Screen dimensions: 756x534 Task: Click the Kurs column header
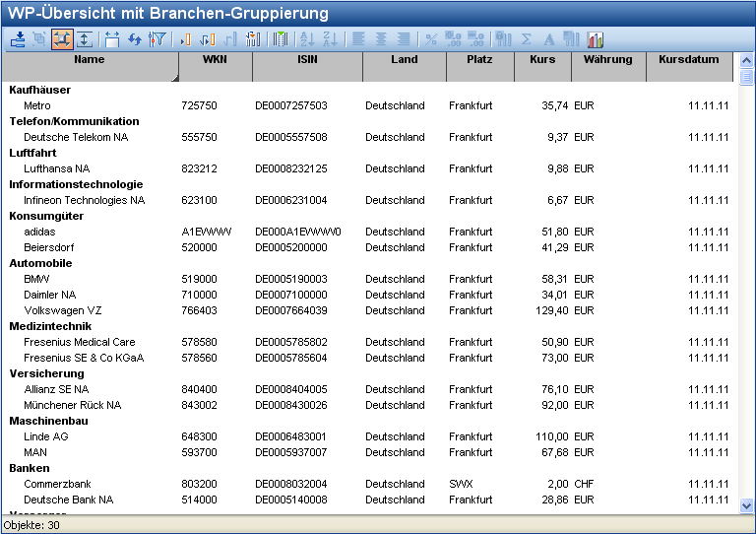(x=541, y=60)
